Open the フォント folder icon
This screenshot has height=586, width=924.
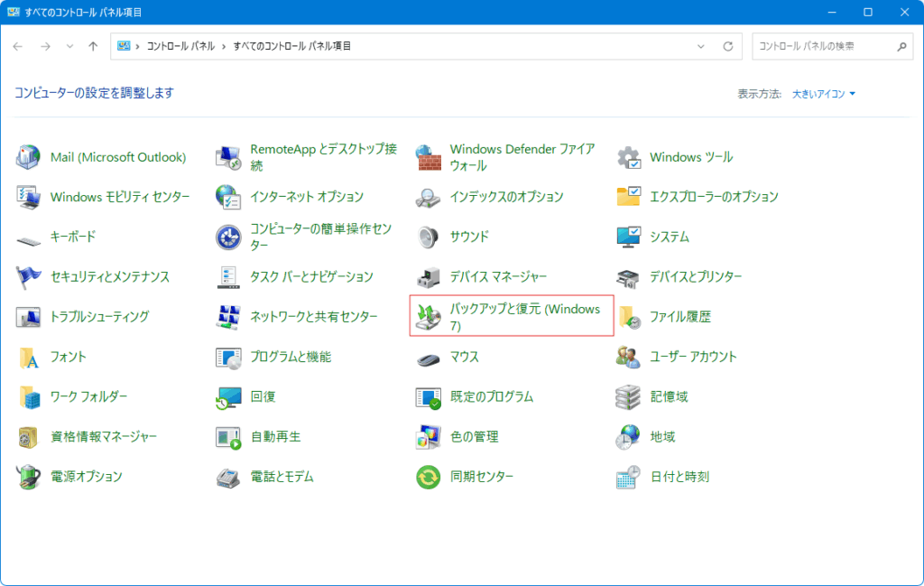(28, 357)
